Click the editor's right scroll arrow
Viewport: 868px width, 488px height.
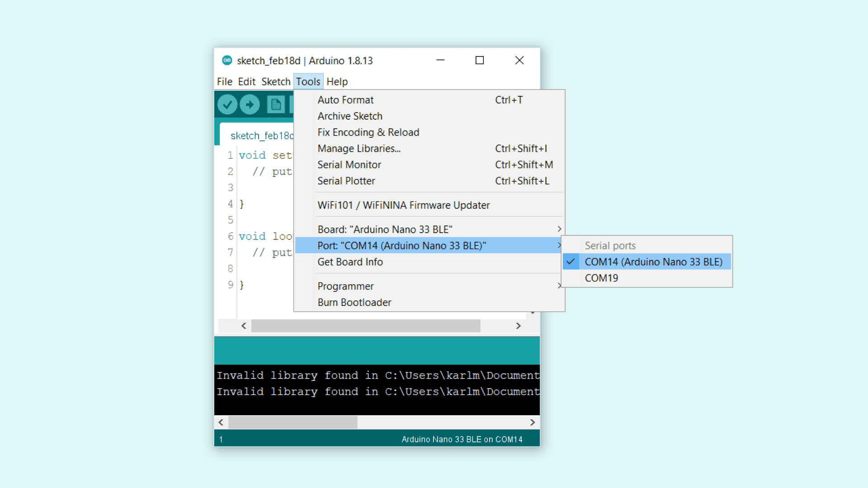pos(518,326)
